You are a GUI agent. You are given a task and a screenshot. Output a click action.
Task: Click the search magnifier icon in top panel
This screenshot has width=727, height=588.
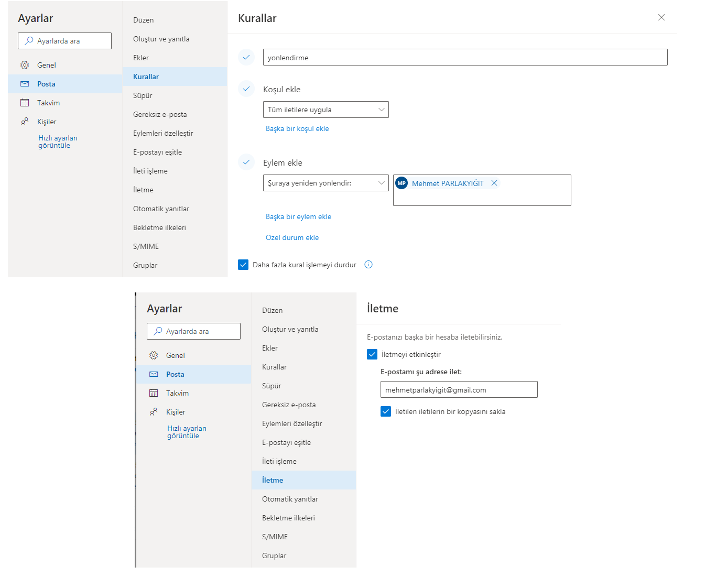coord(29,41)
